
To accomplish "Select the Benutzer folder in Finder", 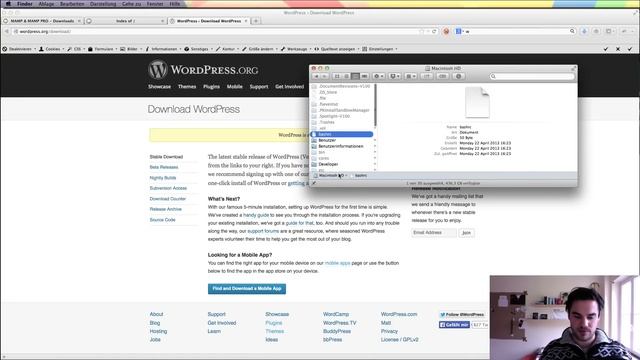I will [x=327, y=140].
